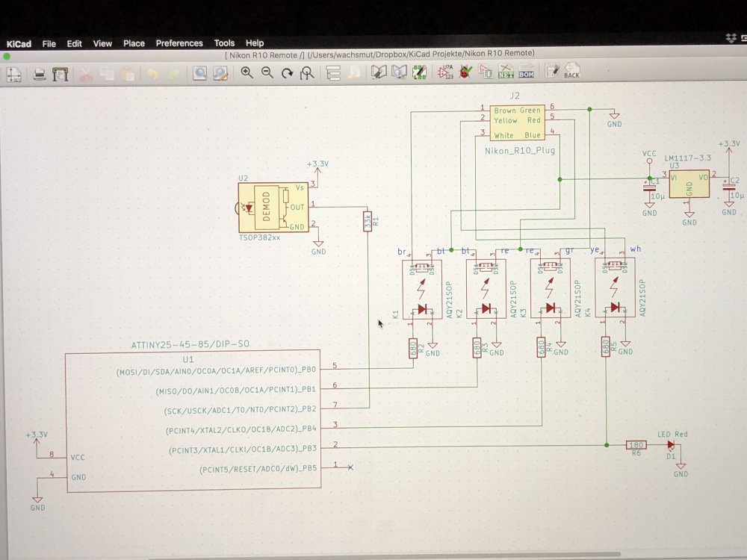Click the Zoom In magnifier icon

(x=247, y=73)
